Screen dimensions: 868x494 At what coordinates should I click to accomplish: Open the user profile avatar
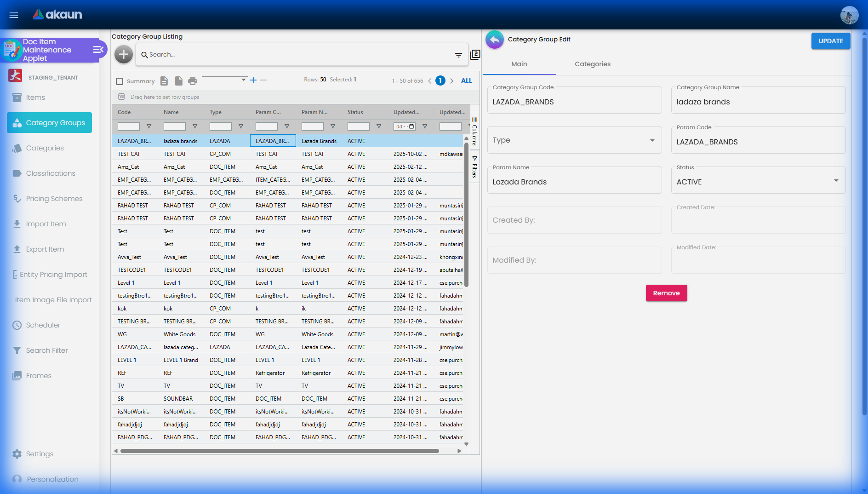849,15
